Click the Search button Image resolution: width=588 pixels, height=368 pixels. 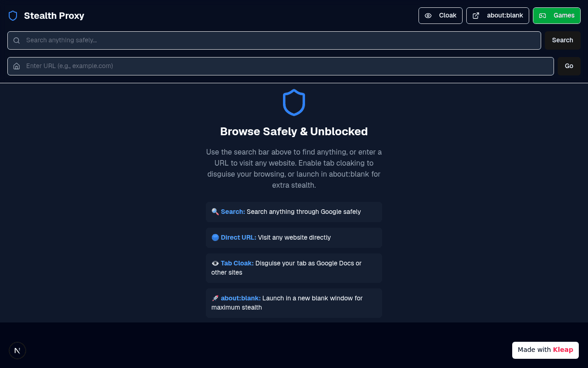click(x=563, y=40)
